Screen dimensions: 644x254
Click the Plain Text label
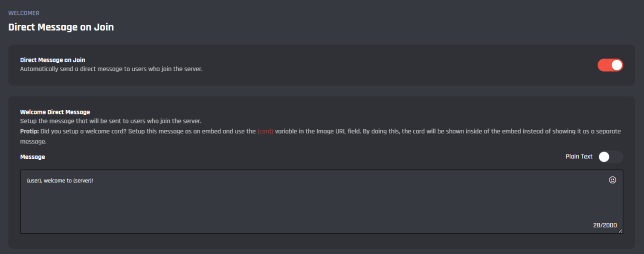(579, 157)
